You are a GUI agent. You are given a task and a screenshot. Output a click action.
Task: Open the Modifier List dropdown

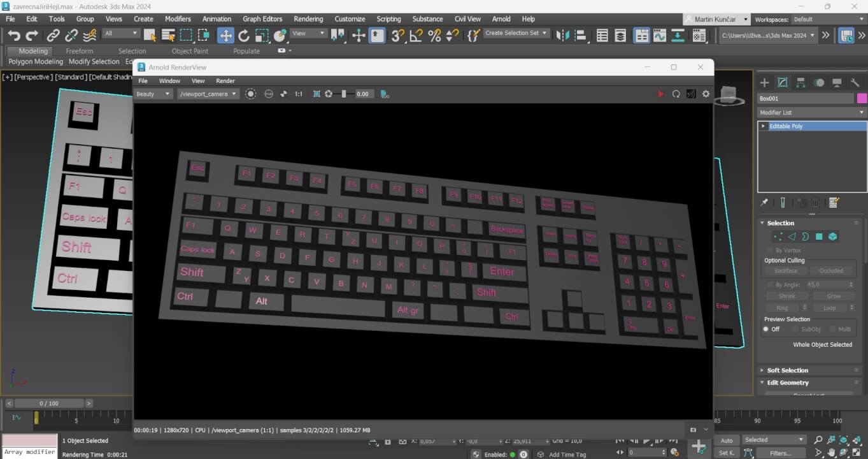(x=811, y=112)
